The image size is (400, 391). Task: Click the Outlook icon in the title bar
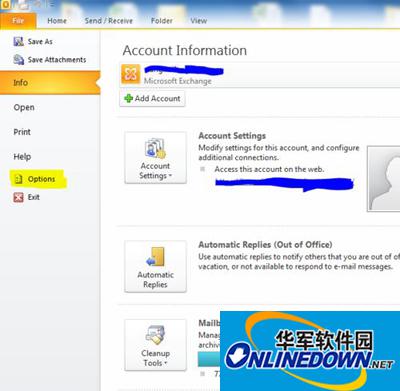(x=6, y=5)
